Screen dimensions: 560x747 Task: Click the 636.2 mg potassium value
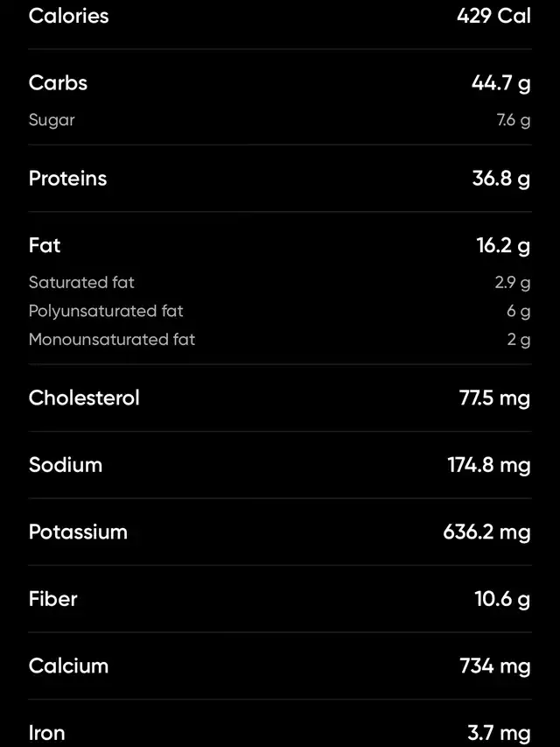pyautogui.click(x=486, y=532)
